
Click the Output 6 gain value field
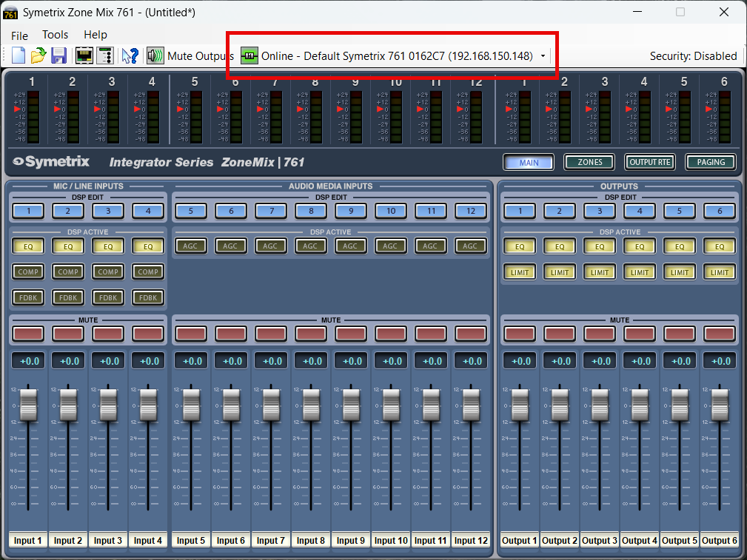(720, 361)
